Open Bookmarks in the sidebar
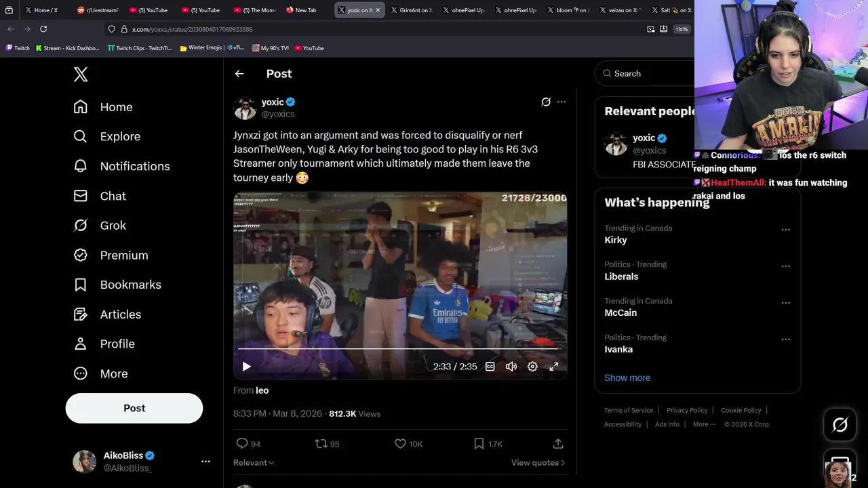This screenshot has width=868, height=488. (x=117, y=285)
